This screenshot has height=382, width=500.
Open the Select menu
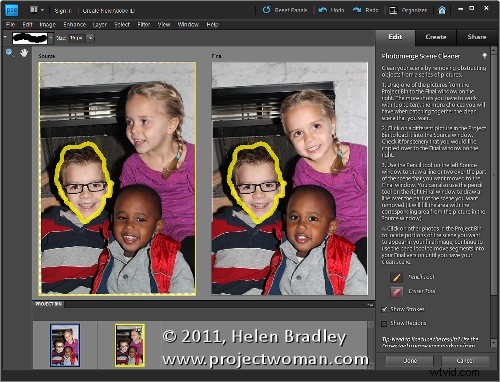click(x=122, y=24)
